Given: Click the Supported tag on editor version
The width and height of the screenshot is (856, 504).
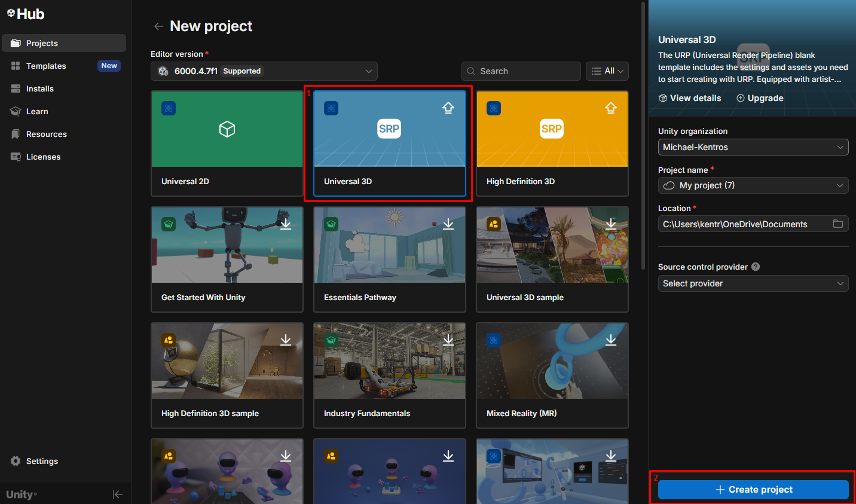Looking at the screenshot, I should pos(241,71).
